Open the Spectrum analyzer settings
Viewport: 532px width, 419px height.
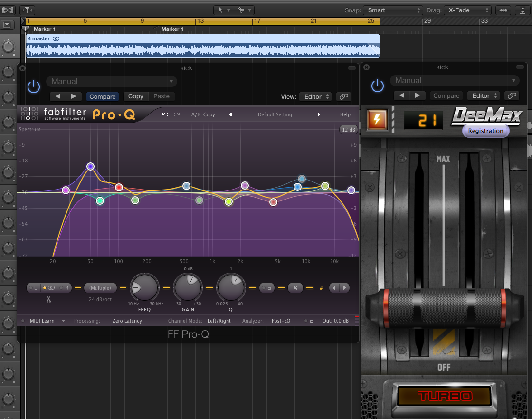[29, 129]
